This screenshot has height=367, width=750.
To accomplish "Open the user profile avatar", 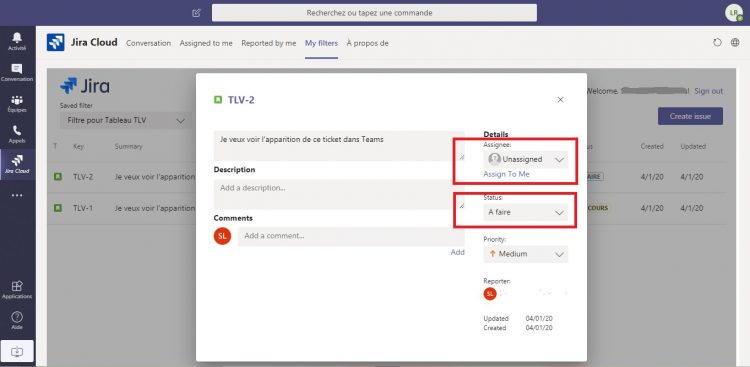I will 733,13.
